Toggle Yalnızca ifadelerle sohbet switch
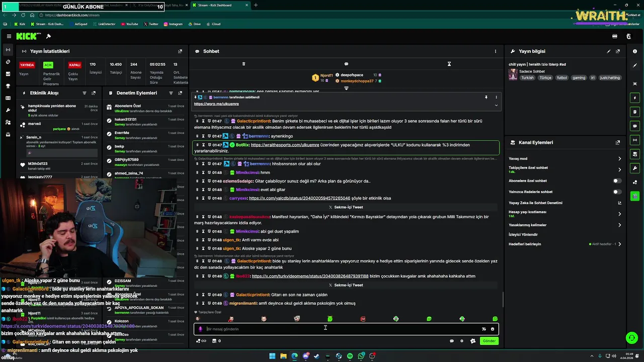Viewport: 644px width, 362px height. 616,192
